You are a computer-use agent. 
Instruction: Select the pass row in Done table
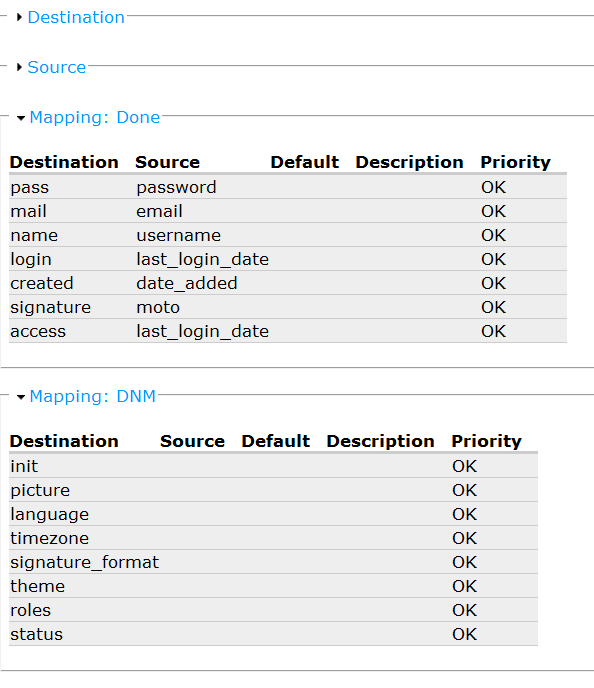[x=288, y=187]
